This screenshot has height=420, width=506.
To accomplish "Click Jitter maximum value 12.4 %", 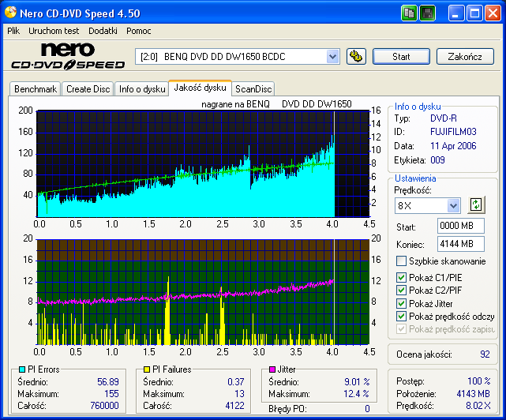I will (x=356, y=394).
